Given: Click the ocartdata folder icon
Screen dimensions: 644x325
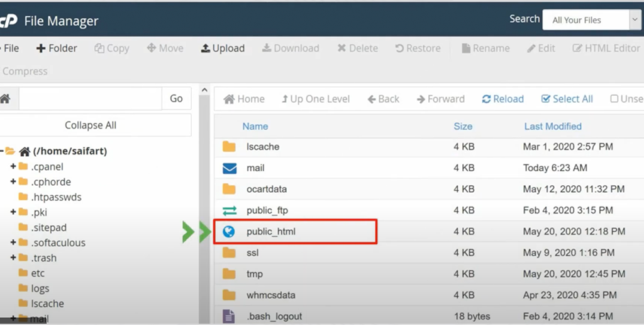Looking at the screenshot, I should click(x=229, y=189).
